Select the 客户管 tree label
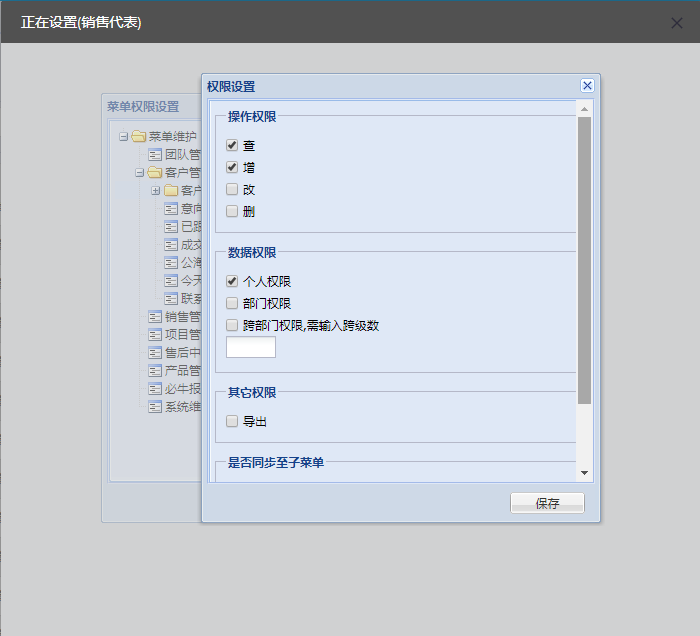This screenshot has width=700, height=636. click(183, 172)
